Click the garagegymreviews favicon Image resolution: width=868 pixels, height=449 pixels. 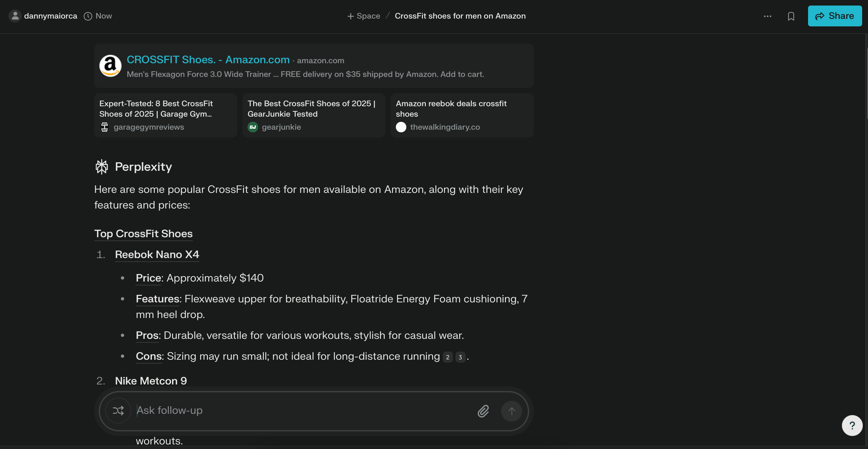105,127
